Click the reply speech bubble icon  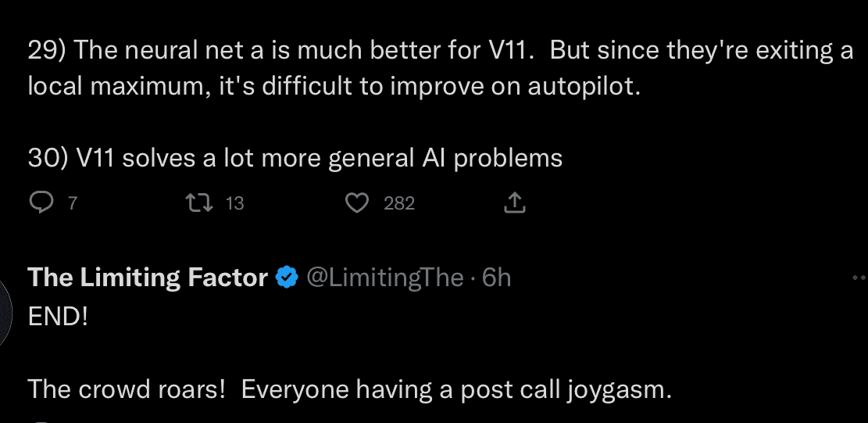(39, 203)
